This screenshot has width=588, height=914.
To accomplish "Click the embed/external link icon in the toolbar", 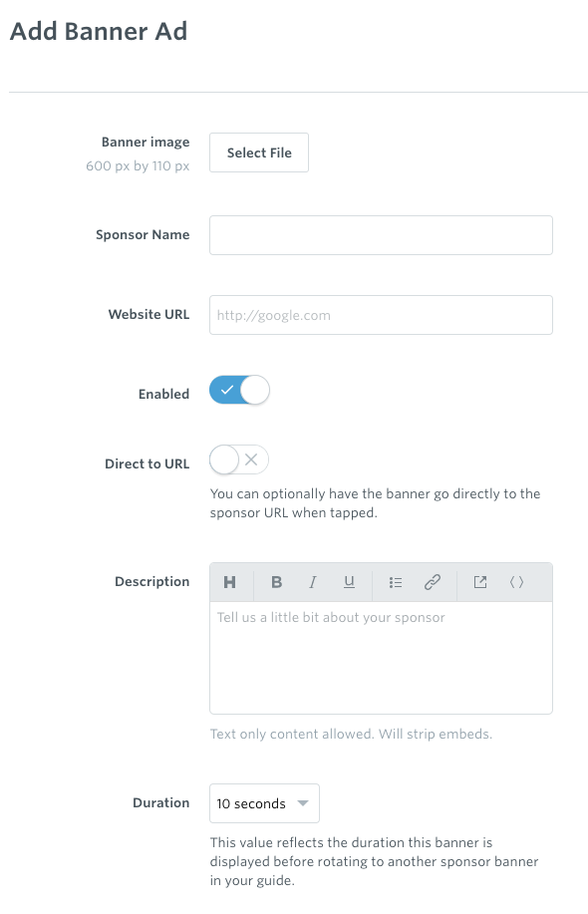I will pos(479,581).
